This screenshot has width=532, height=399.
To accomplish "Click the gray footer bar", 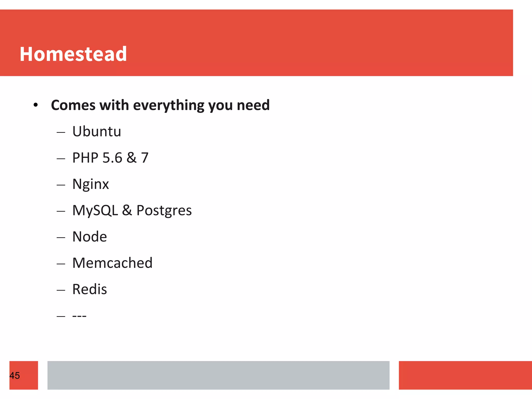I will click(218, 375).
